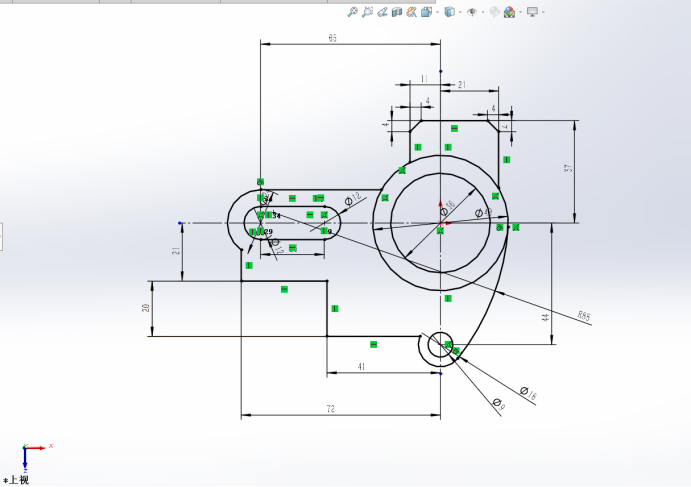Viewport: 691px width, 487px height.
Task: Select the Ø16 diameter dimension
Action: click(528, 393)
